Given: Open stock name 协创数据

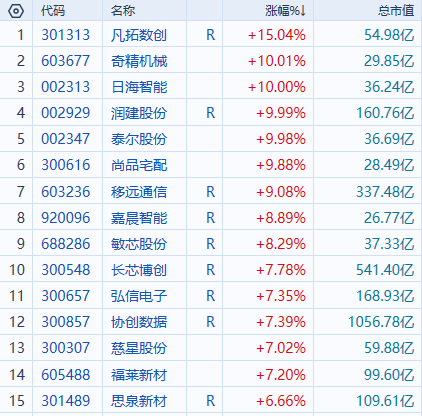Looking at the screenshot, I should pos(139,322).
